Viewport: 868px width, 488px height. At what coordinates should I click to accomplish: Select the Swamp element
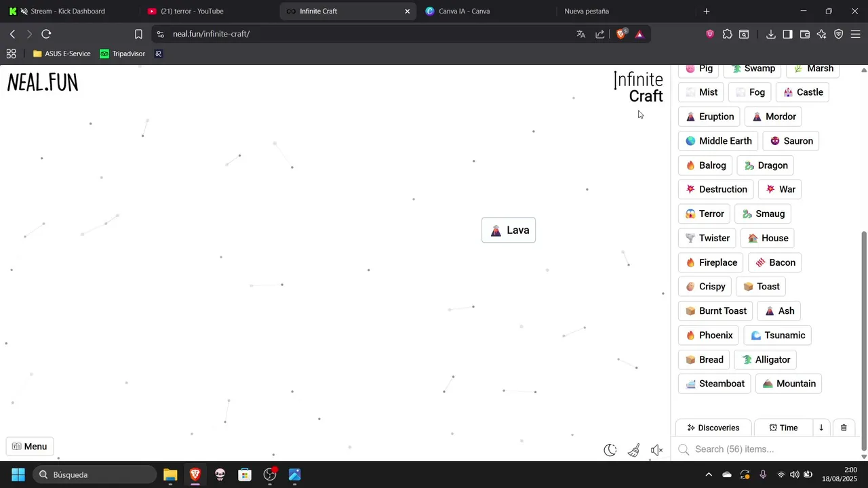(x=753, y=68)
